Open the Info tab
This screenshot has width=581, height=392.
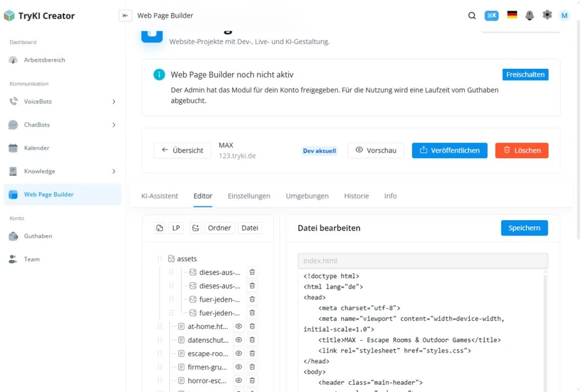click(x=390, y=196)
